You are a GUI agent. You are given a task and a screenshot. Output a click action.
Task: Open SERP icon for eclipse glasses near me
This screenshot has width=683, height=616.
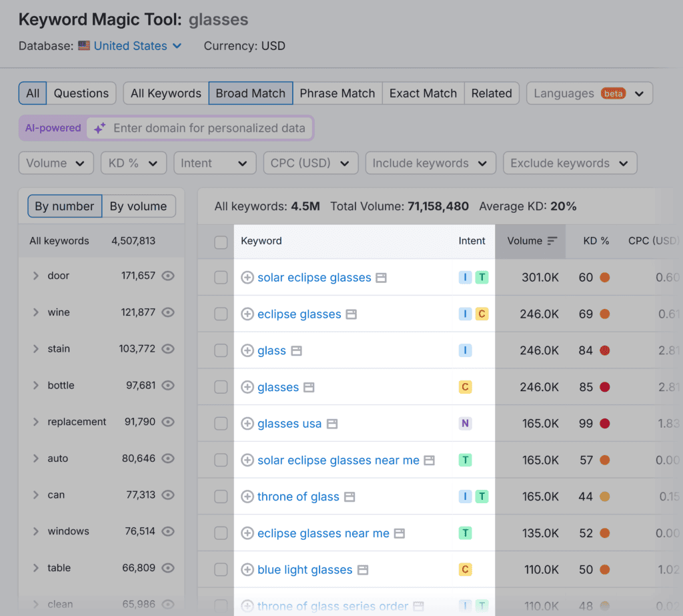pos(400,533)
